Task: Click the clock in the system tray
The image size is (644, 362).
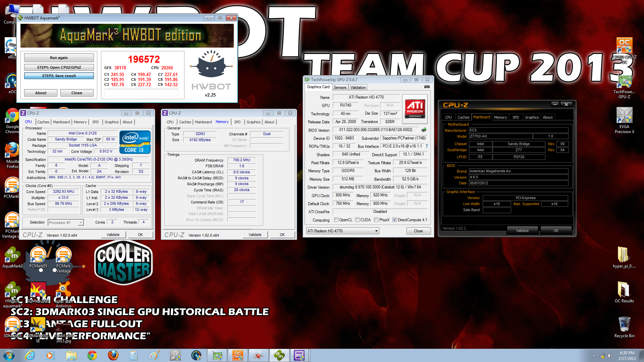Action: (627, 356)
